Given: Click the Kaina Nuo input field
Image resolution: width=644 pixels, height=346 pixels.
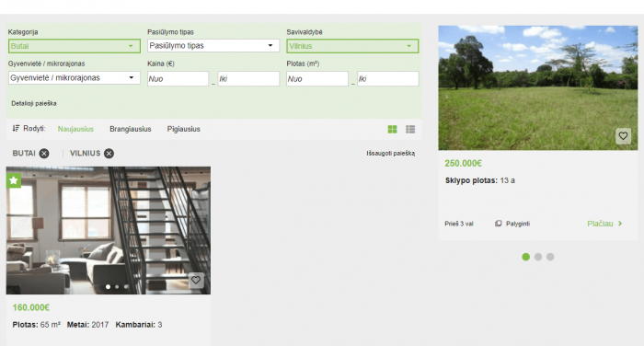Looking at the screenshot, I should (x=178, y=79).
